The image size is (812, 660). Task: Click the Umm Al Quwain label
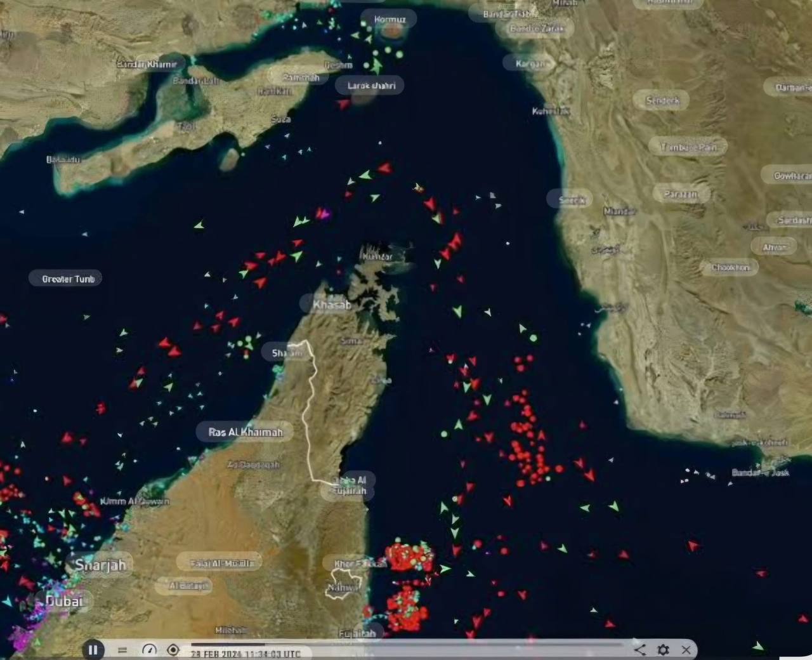[134, 501]
